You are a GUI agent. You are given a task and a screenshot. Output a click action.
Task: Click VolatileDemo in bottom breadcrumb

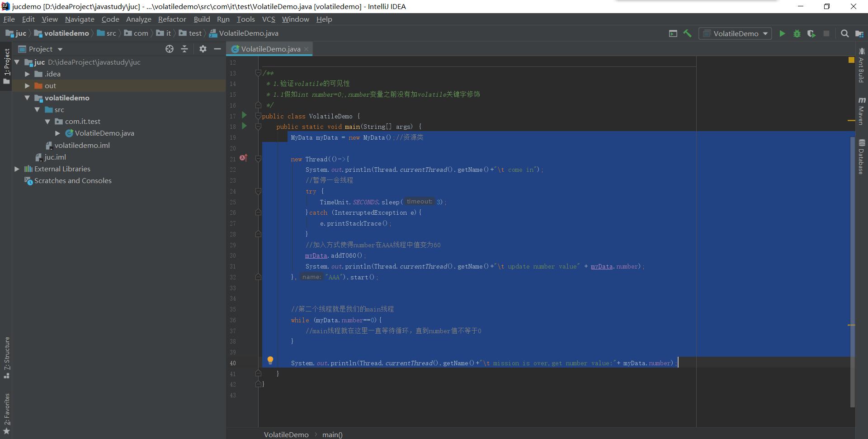click(286, 434)
